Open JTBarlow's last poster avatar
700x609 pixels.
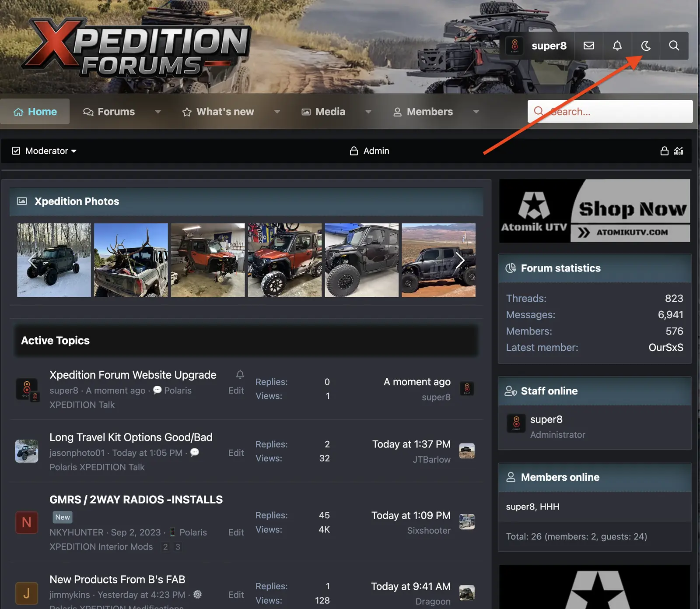pos(467,451)
